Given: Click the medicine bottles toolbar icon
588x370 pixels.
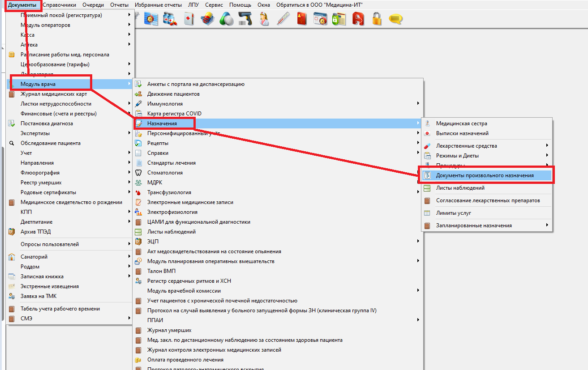Looking at the screenshot, I should pyautogui.click(x=170, y=19).
